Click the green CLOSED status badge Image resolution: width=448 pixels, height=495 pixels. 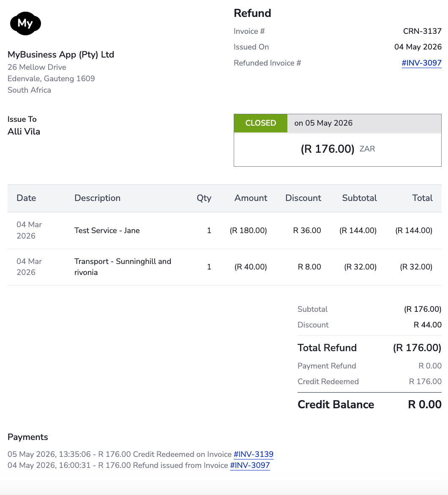260,123
